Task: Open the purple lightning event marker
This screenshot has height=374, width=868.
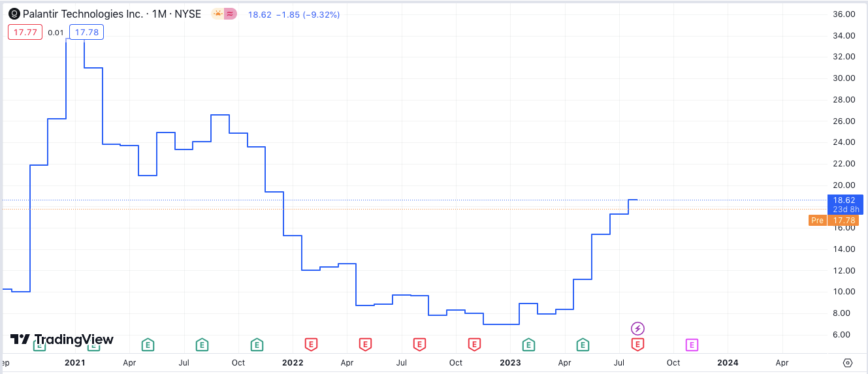Action: [x=638, y=328]
